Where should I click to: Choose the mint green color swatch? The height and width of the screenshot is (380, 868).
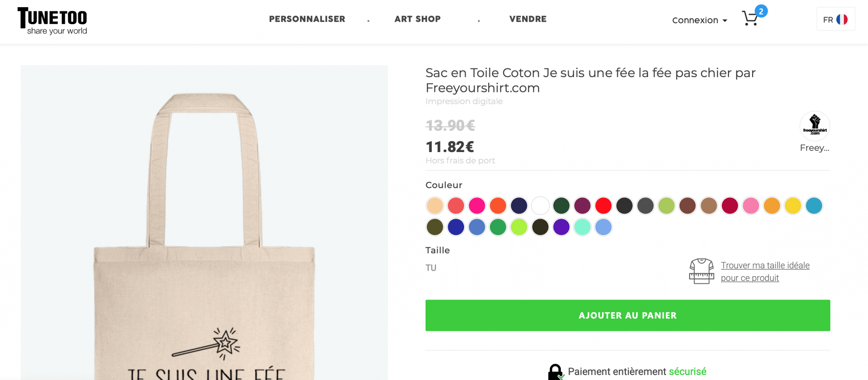582,227
